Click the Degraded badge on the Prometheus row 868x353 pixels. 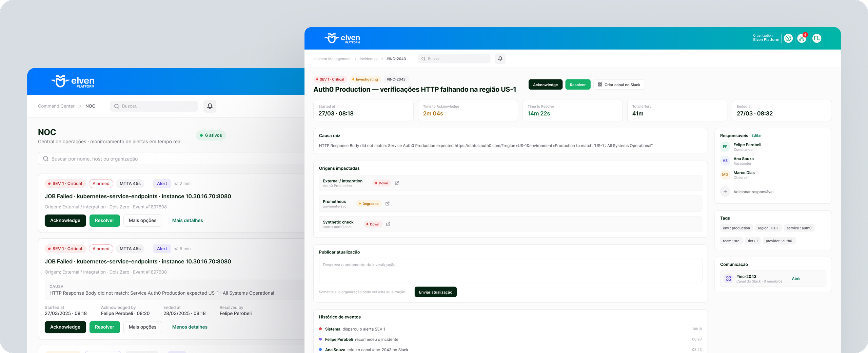pos(369,204)
